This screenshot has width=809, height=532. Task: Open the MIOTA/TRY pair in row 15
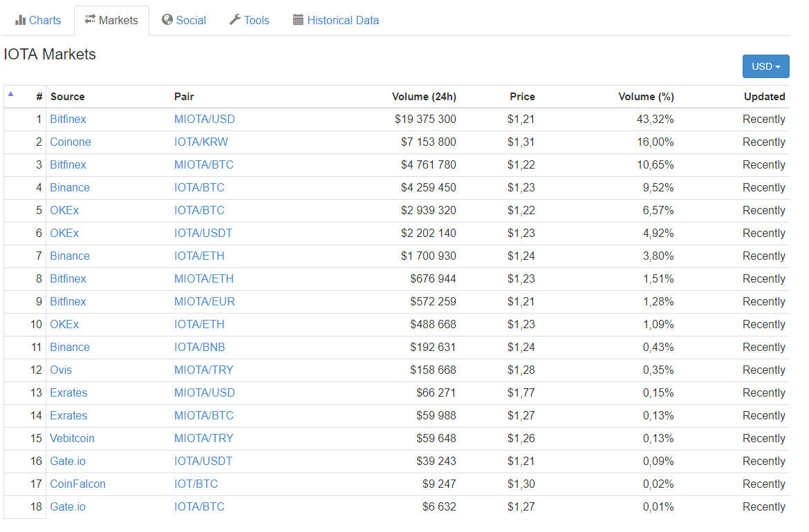click(204, 439)
